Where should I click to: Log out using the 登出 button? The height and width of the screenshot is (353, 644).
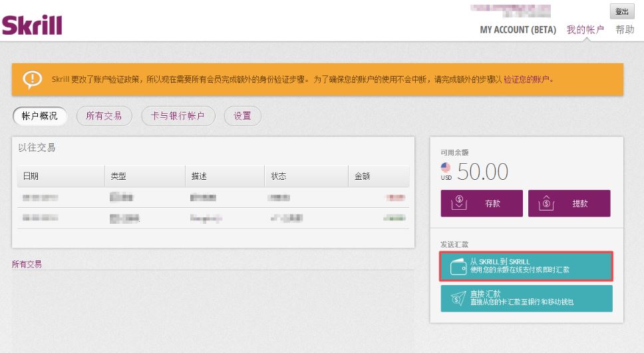[622, 11]
